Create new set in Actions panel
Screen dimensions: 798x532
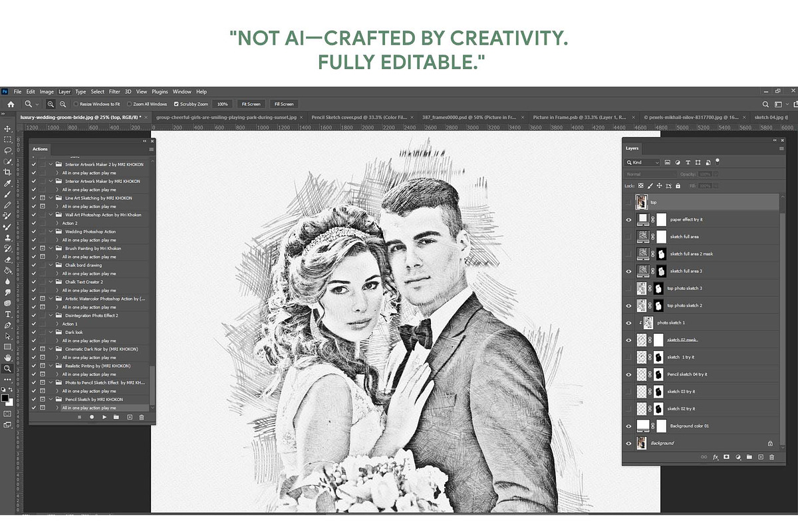click(x=116, y=417)
